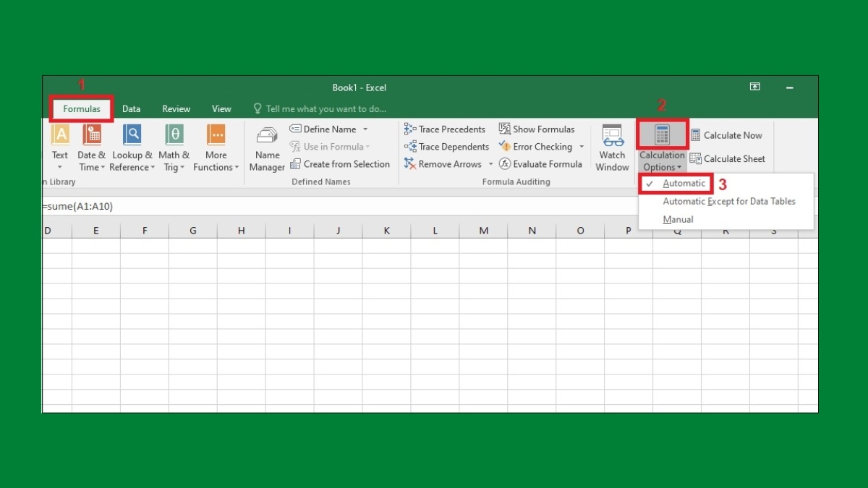Click Trace Precedents
Screen dimensions: 868x488
coord(445,129)
